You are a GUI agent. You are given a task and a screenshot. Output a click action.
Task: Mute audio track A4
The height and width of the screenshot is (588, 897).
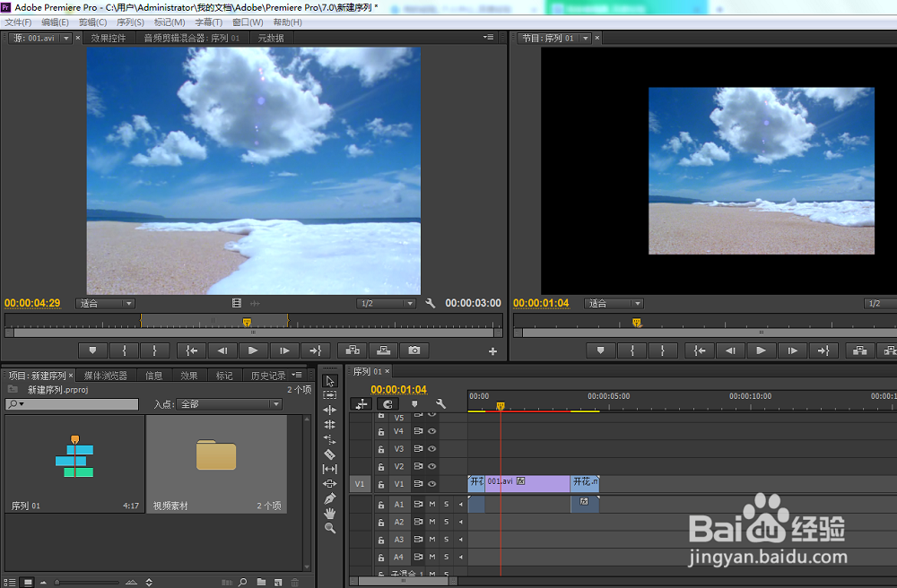click(432, 557)
